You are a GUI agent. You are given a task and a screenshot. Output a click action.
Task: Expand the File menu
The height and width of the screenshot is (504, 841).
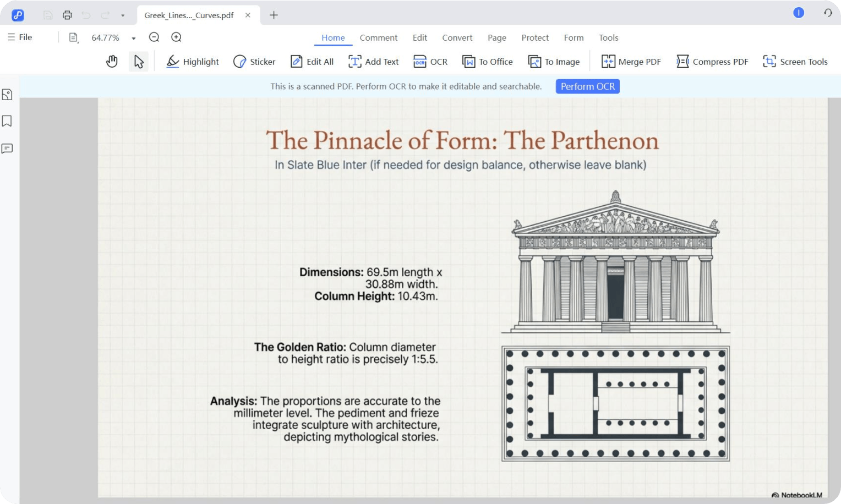click(x=20, y=37)
